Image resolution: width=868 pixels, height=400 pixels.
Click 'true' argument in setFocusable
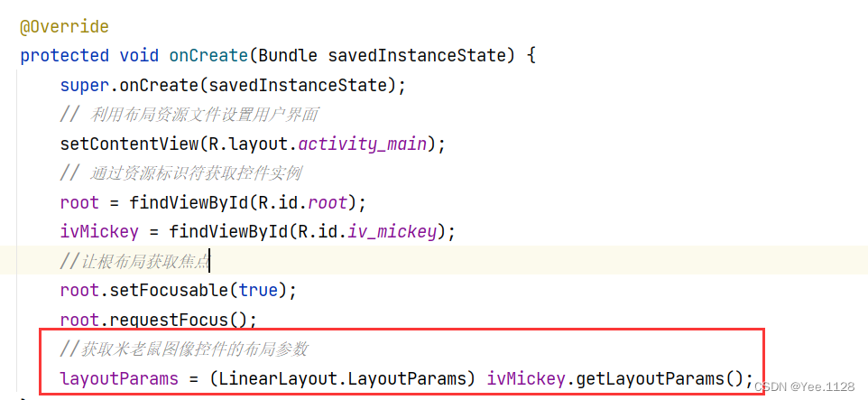coord(258,291)
